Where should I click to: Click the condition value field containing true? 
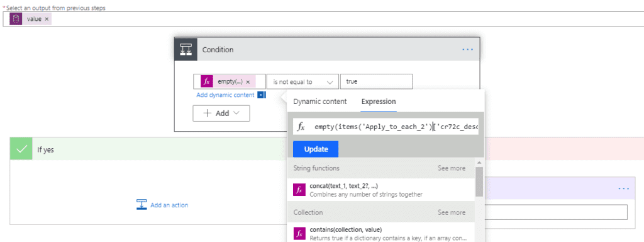coord(376,82)
